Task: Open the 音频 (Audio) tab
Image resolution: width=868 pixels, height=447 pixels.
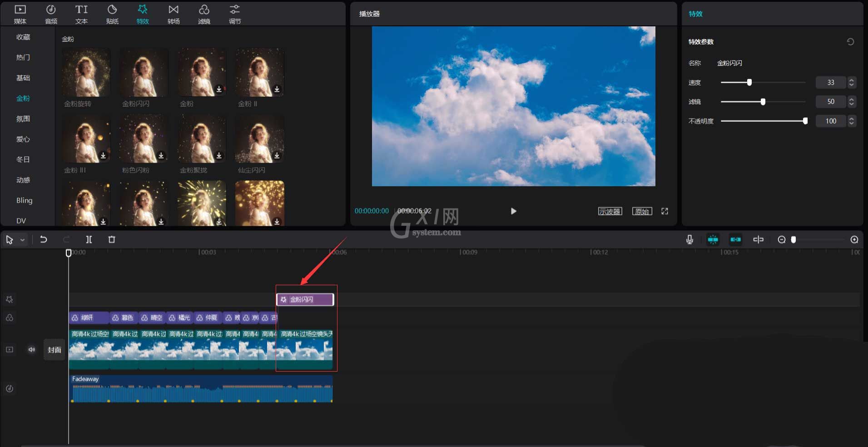Action: tap(51, 14)
